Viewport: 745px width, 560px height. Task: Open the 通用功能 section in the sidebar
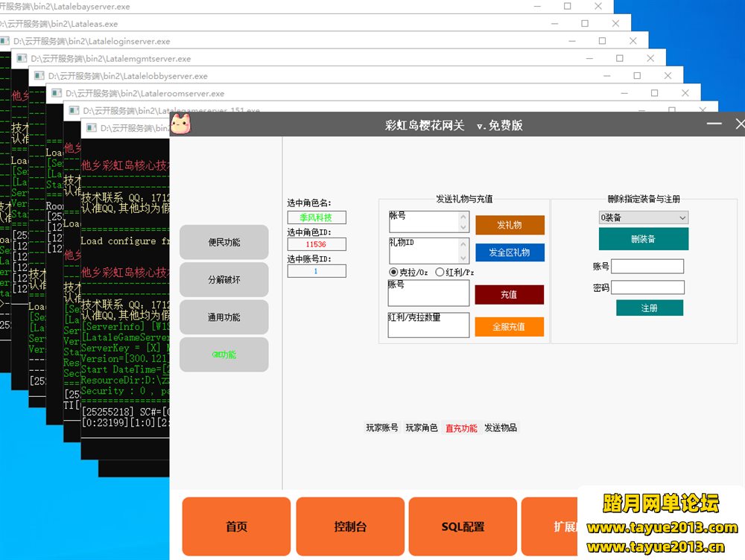(223, 317)
